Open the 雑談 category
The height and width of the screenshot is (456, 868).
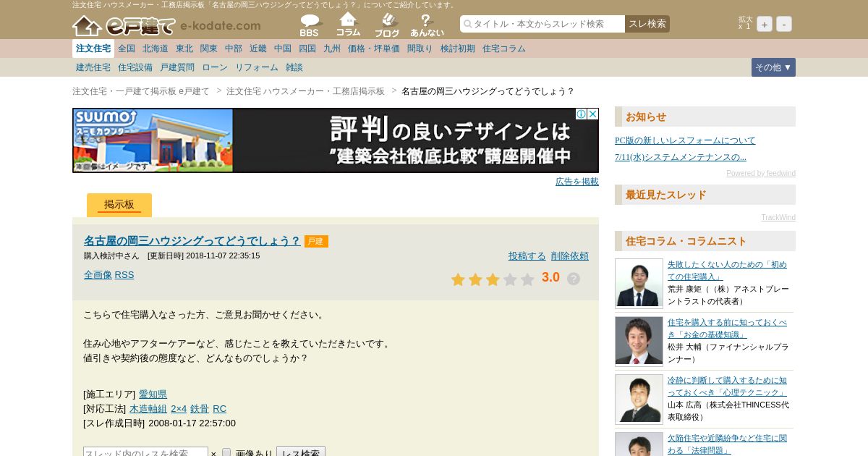294,67
